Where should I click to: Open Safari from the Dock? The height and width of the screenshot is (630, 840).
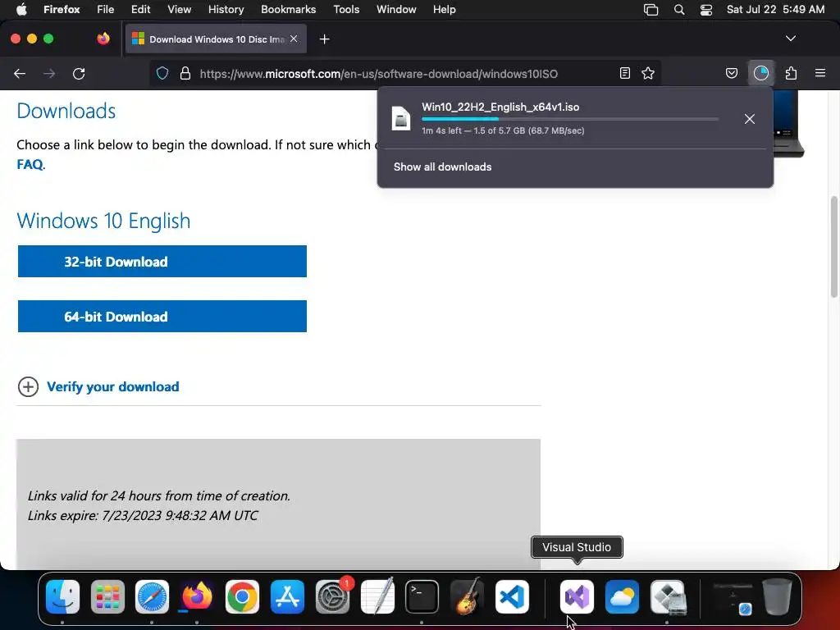click(152, 596)
